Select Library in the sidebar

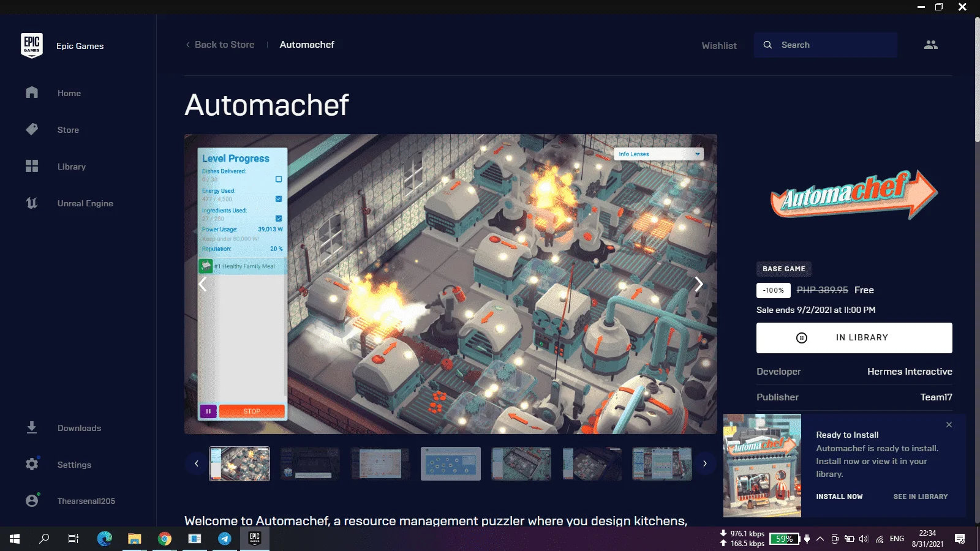coord(72,167)
